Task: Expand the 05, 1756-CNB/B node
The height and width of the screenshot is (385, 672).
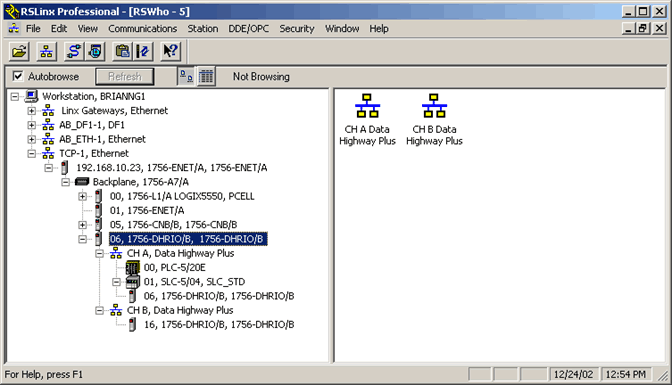Action: pos(83,225)
